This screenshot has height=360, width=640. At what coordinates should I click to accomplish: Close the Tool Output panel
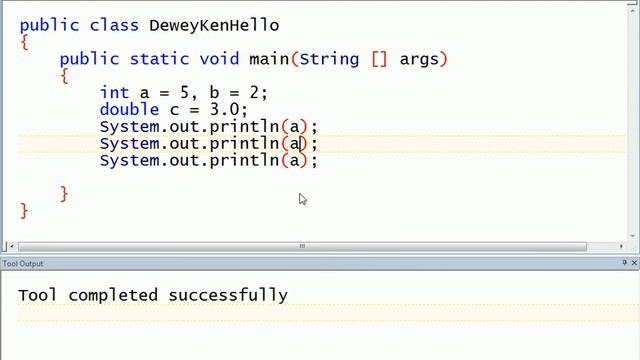634,263
